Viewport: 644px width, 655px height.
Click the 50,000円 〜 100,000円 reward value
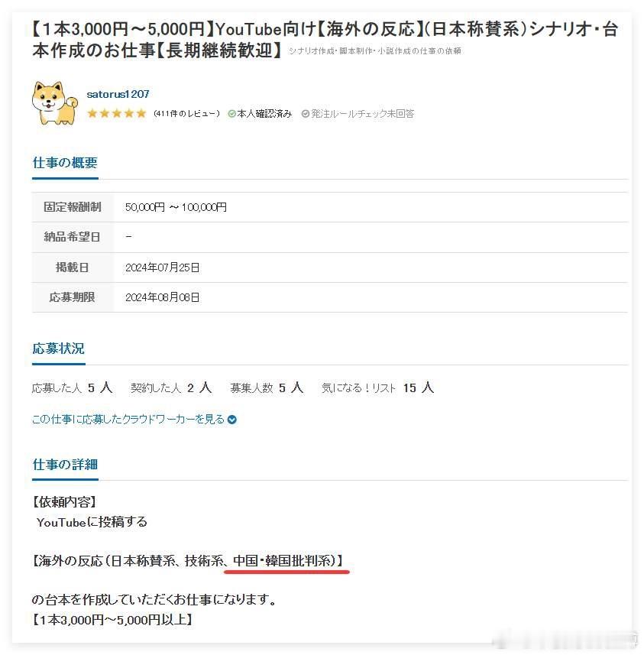(176, 207)
